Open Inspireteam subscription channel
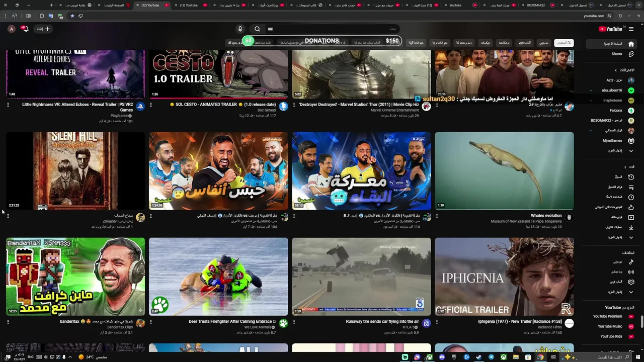644x362 pixels. tap(612, 101)
